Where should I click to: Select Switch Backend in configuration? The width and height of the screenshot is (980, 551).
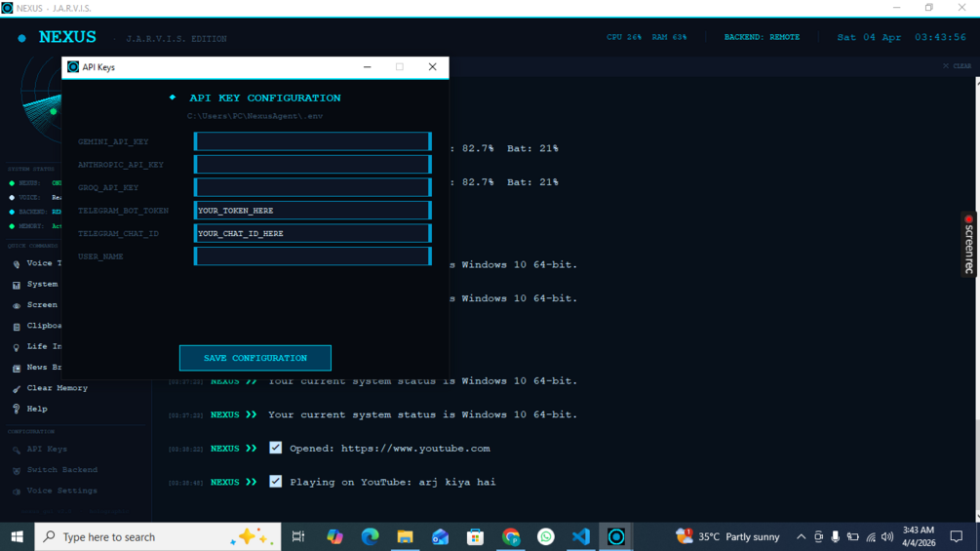coord(61,470)
